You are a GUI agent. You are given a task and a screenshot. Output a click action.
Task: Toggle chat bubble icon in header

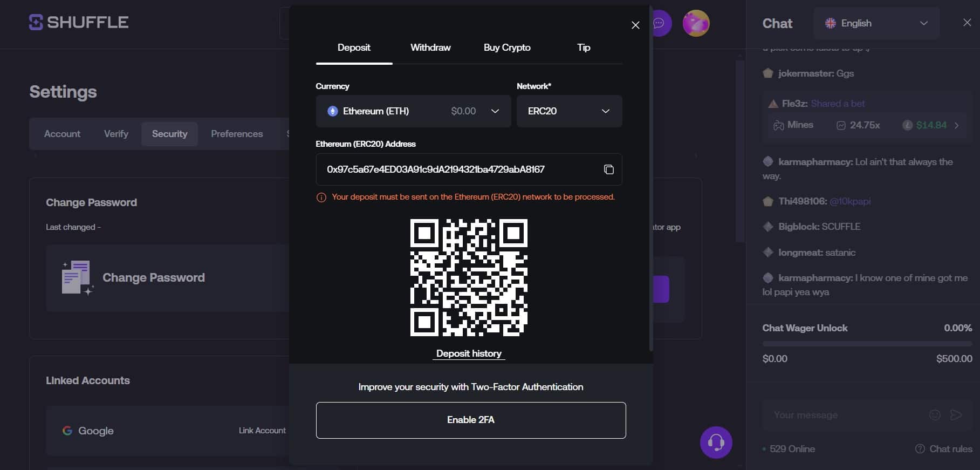point(660,23)
